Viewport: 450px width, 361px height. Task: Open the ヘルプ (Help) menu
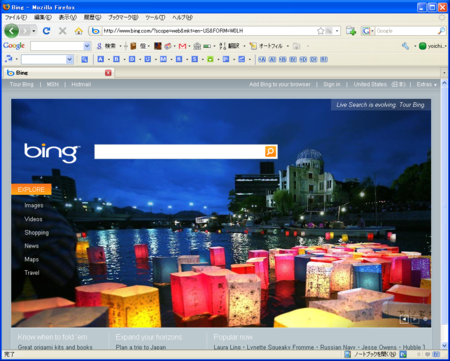point(182,17)
